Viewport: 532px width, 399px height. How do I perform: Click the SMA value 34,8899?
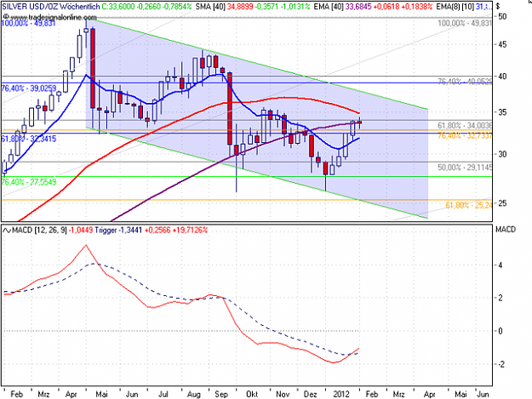[x=241, y=7]
